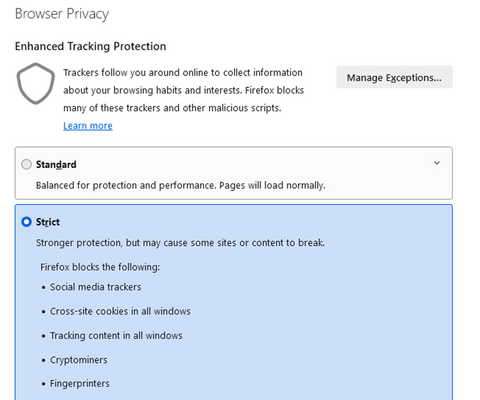Click the Cross-site cookies in all windows item
The width and height of the screenshot is (480, 400).
[120, 311]
